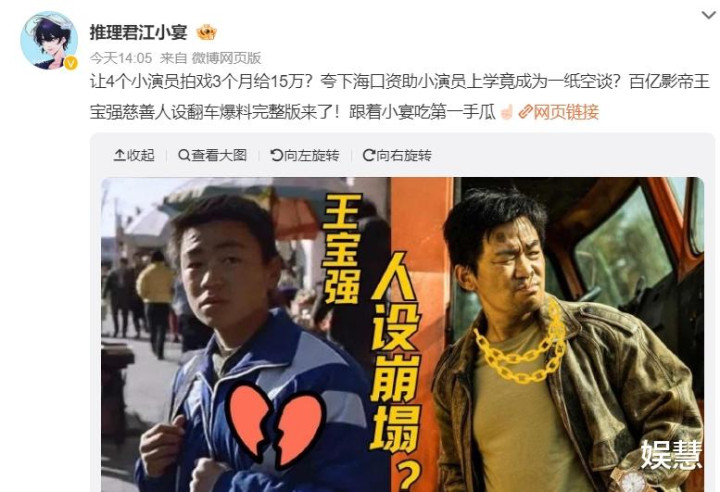Open the orange 网页链接 hyperlink

coord(566,112)
